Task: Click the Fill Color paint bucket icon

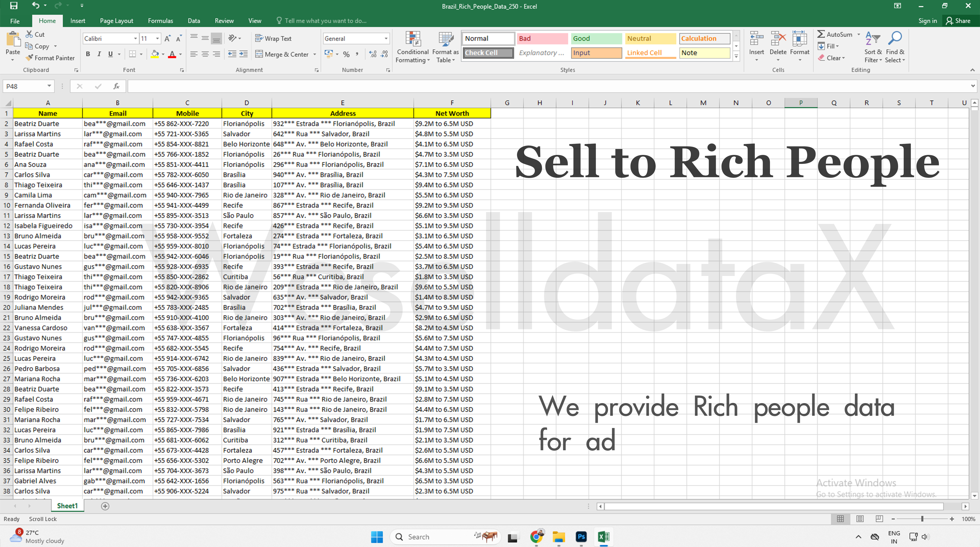Action: (155, 54)
